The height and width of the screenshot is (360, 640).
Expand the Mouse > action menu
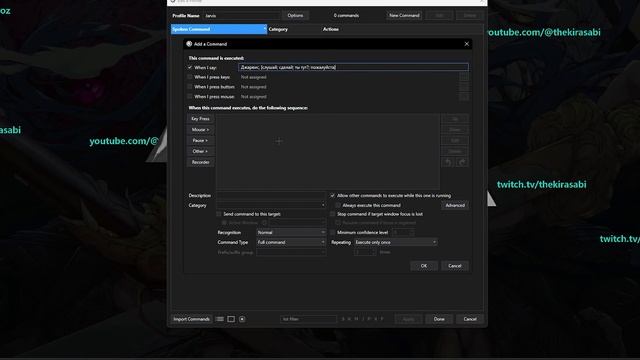pyautogui.click(x=200, y=129)
